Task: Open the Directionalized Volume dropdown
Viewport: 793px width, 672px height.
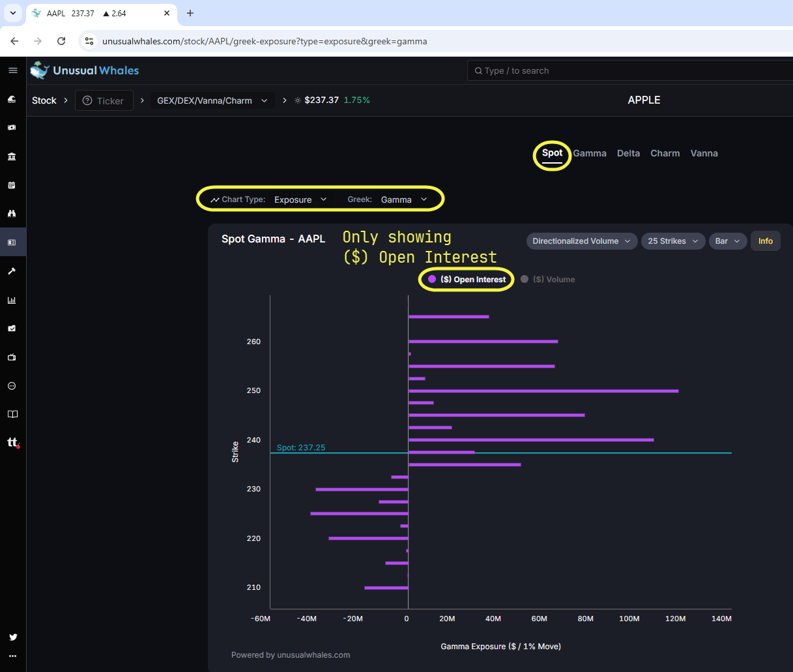Action: (582, 241)
